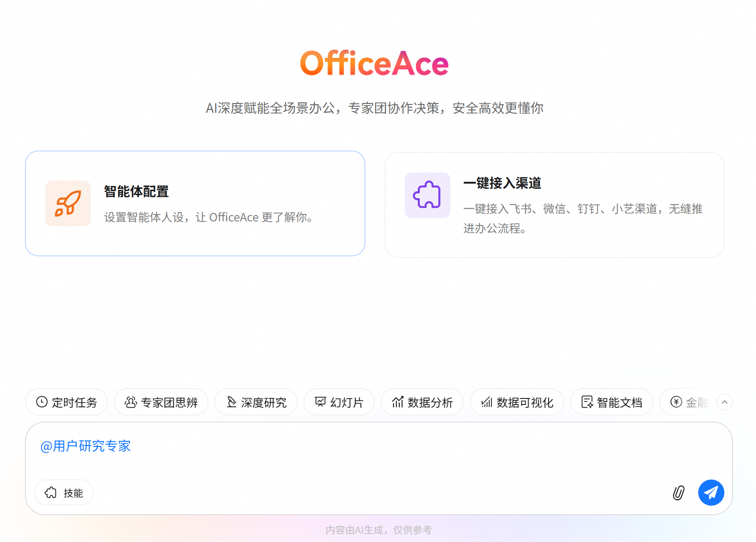Click the 一键接入飞书、微信 description text
The width and height of the screenshot is (756, 542).
(583, 219)
